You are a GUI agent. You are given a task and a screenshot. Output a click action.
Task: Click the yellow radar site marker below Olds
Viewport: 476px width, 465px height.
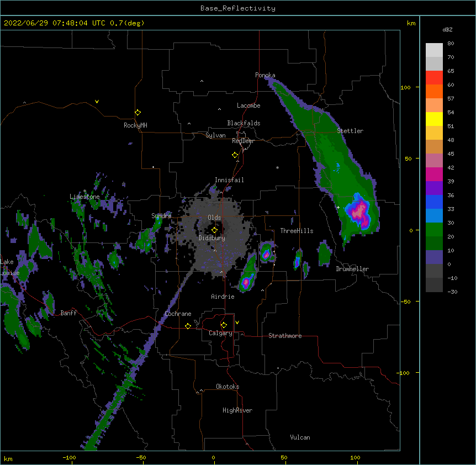coord(214,230)
